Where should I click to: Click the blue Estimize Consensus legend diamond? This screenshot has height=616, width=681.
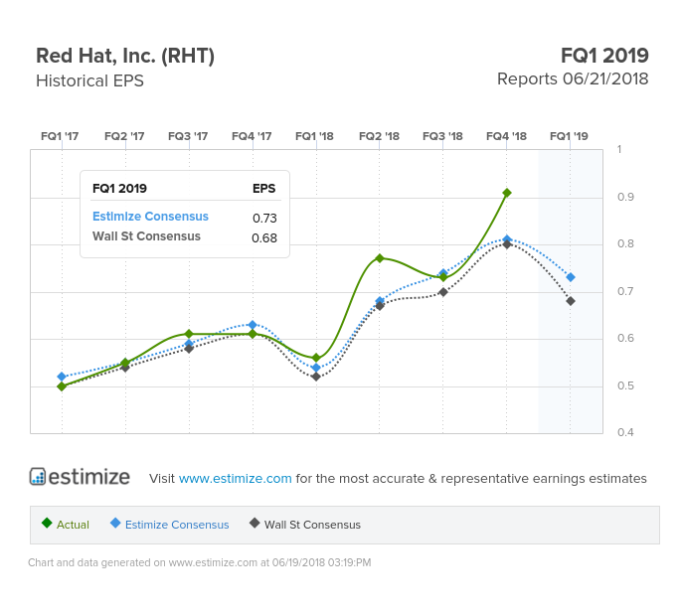[115, 523]
